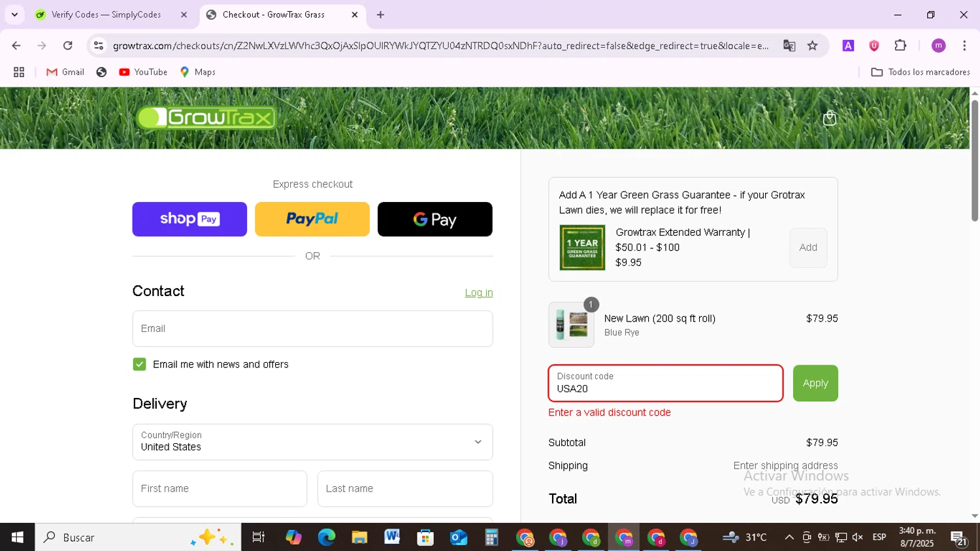Open a new browser tab
The width and height of the screenshot is (980, 551).
pos(381,14)
